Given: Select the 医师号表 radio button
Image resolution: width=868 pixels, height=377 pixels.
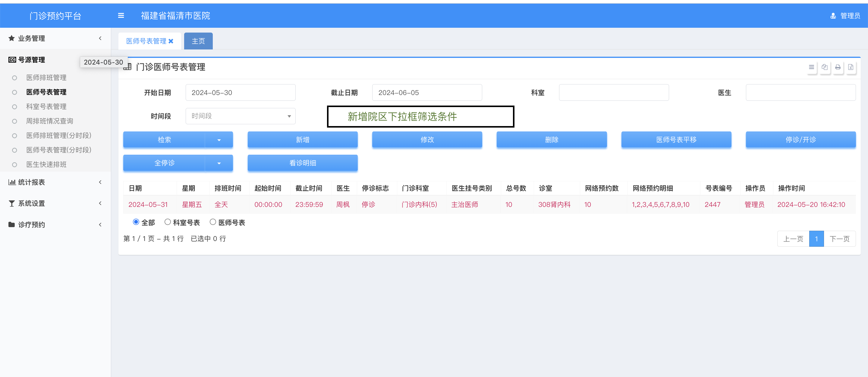Looking at the screenshot, I should [x=212, y=222].
